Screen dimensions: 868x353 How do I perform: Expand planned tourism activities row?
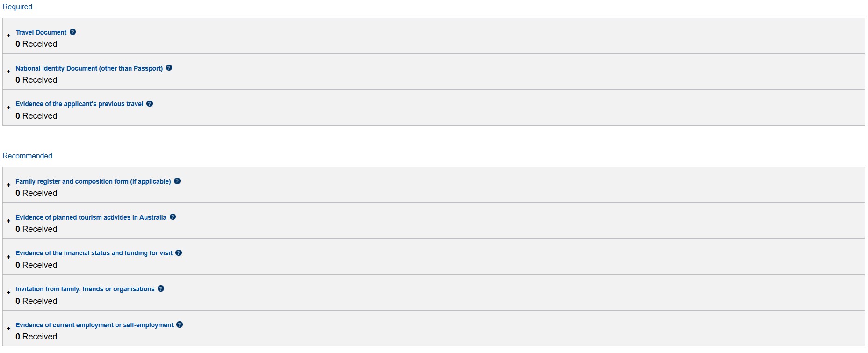pos(8,221)
